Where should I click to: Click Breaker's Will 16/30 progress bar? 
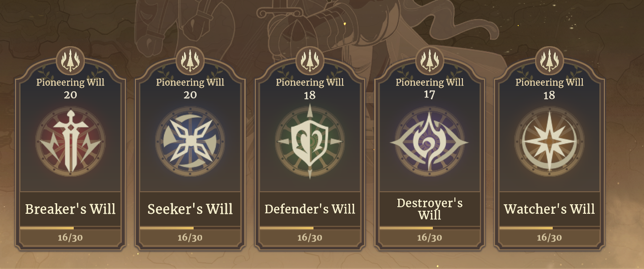pyautogui.click(x=70, y=228)
